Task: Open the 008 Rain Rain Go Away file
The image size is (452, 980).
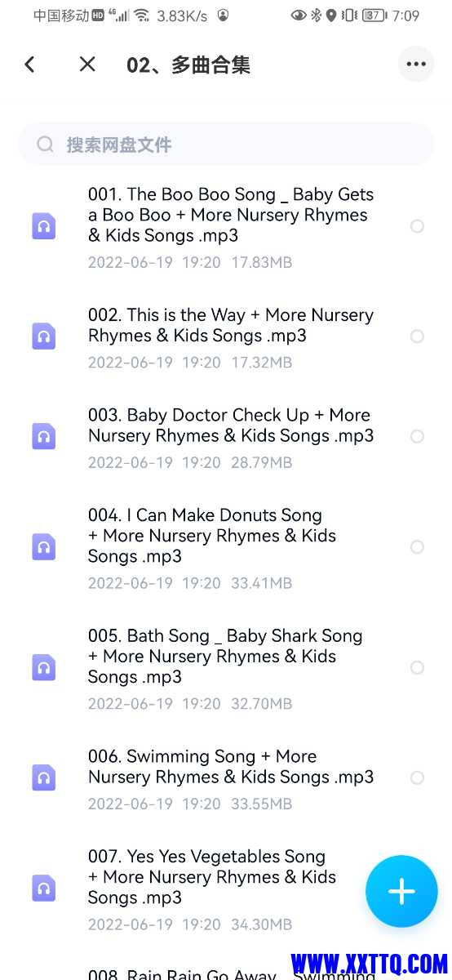Action: tap(231, 973)
